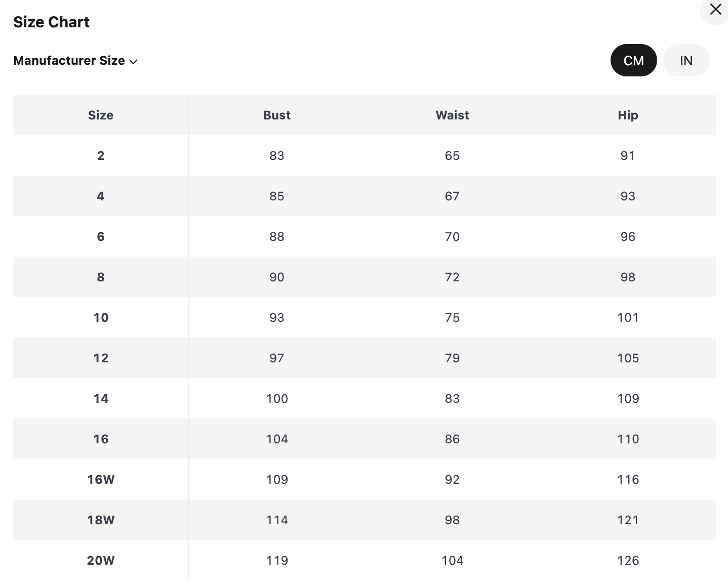Click the Size Chart title
Image resolution: width=728 pixels, height=584 pixels.
coord(51,22)
